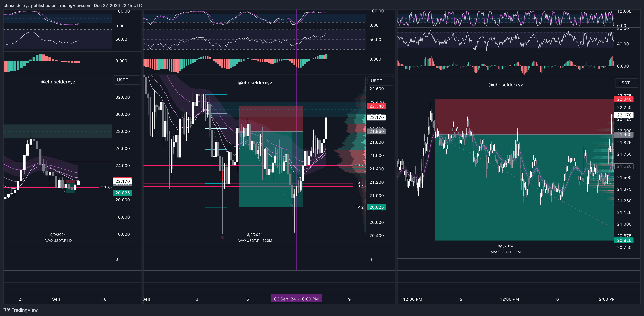Select the TP 3 label on the daily chart
This screenshot has width=644, height=316.
coord(105,188)
